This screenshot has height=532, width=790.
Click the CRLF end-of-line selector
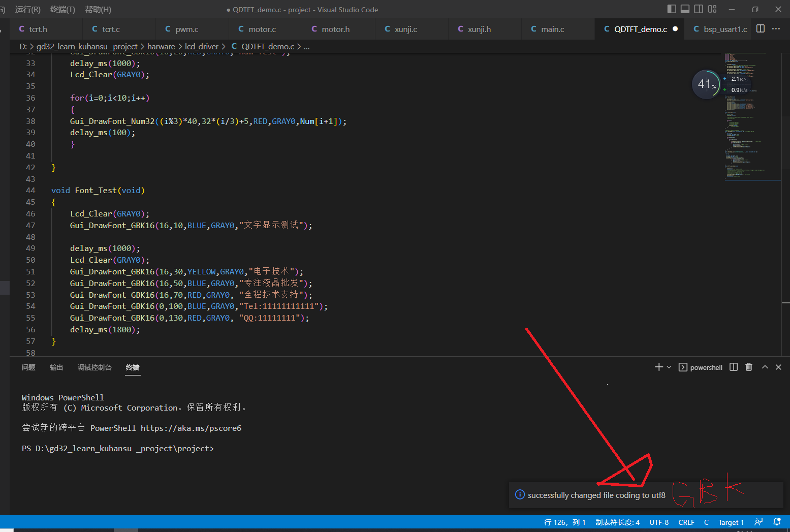tap(686, 522)
